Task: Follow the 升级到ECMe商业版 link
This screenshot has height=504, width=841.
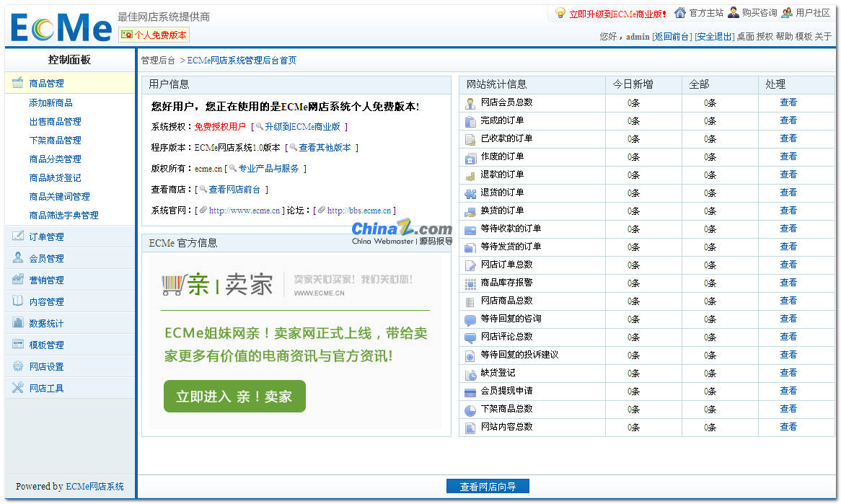Action: (x=302, y=126)
